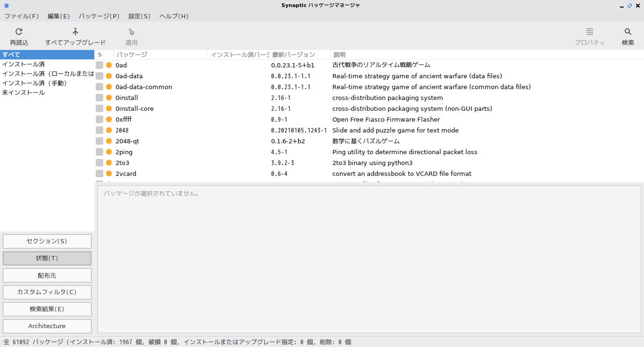
Task: Click the orange star icon for 0ad-data
Action: (109, 76)
